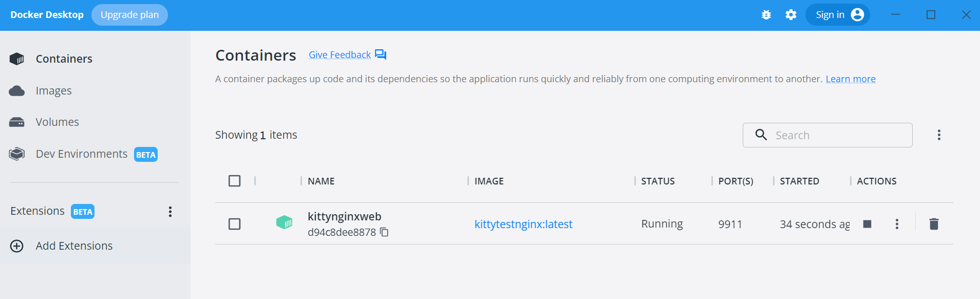Image resolution: width=980 pixels, height=299 pixels.
Task: Click the kittynginxweb container name
Action: tap(345, 217)
